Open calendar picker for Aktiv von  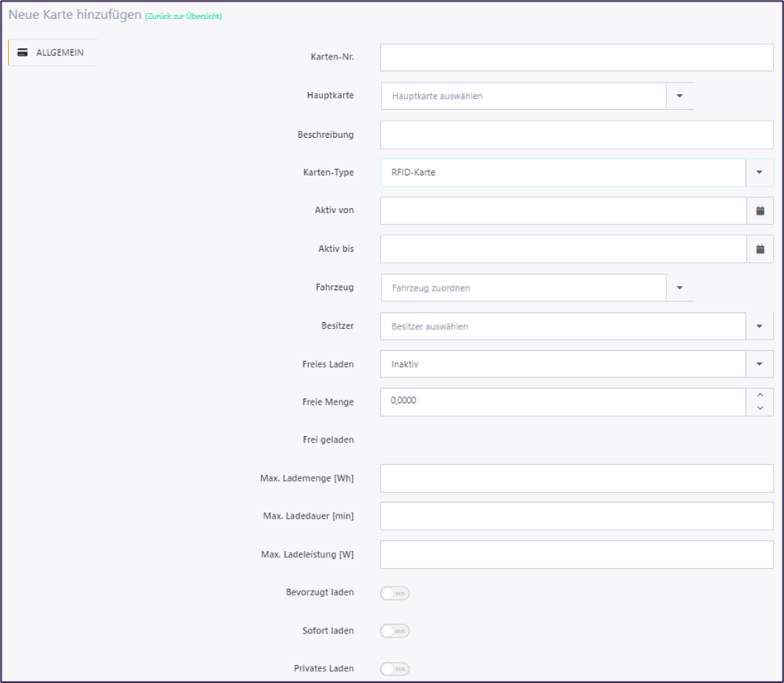(x=760, y=211)
